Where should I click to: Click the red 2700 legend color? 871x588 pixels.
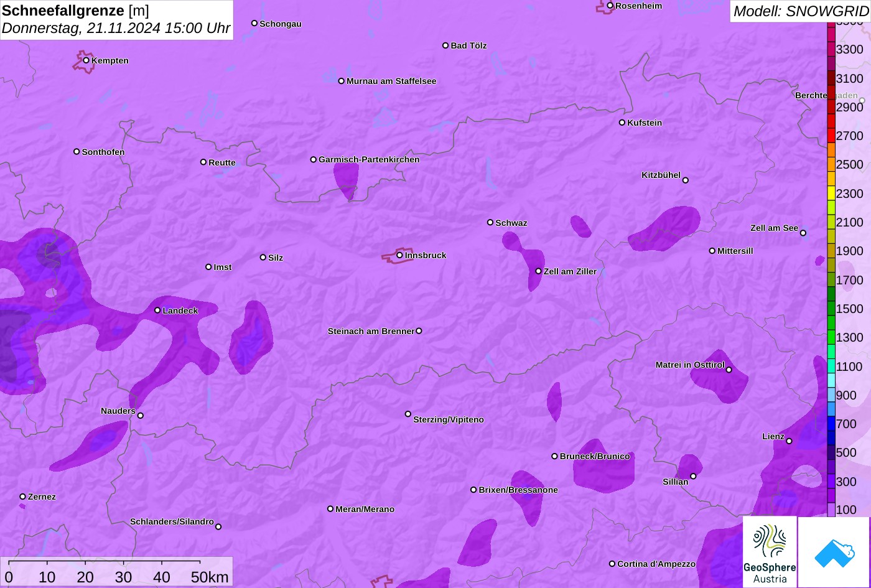coord(831,136)
